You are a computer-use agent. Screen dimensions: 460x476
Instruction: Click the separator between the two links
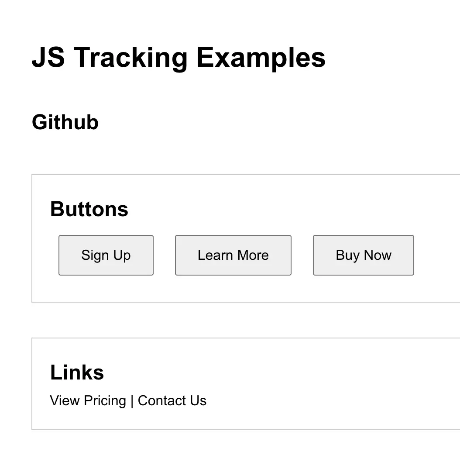[131, 400]
